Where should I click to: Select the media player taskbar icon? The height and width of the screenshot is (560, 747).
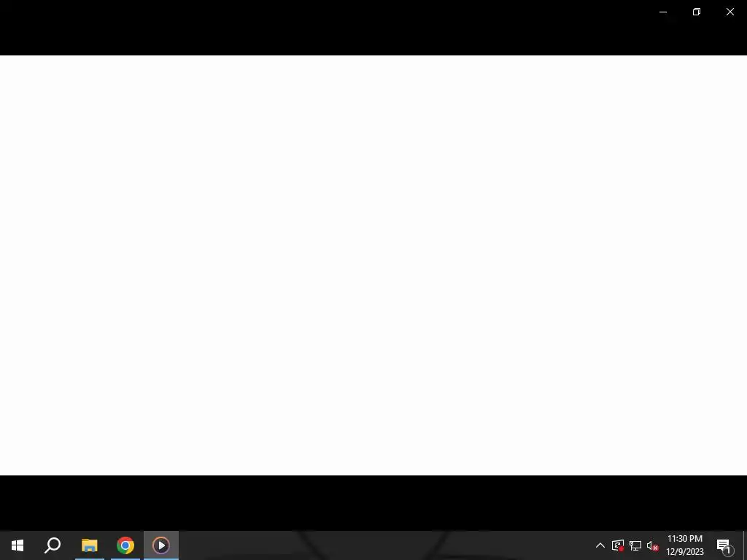point(161,545)
